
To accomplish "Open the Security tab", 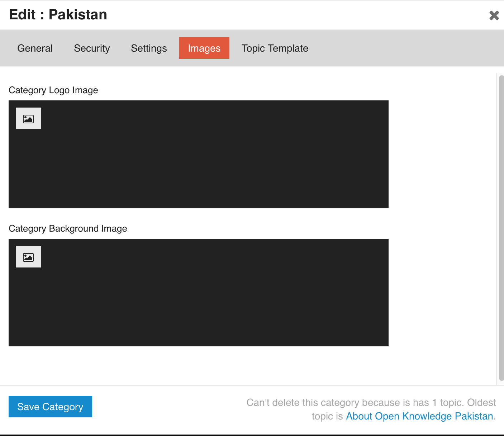I will point(92,48).
